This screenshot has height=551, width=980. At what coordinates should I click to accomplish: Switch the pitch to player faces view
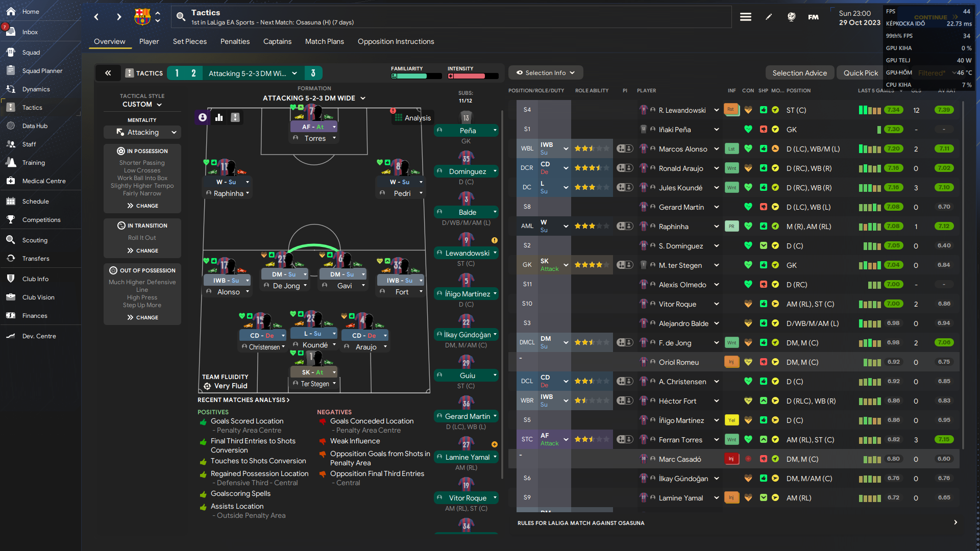(203, 117)
